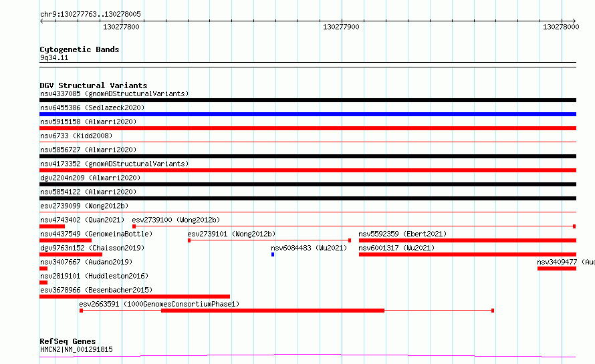Click nsv4743402 Quan2021 variant label
This screenshot has width=595, height=364.
pyautogui.click(x=82, y=220)
